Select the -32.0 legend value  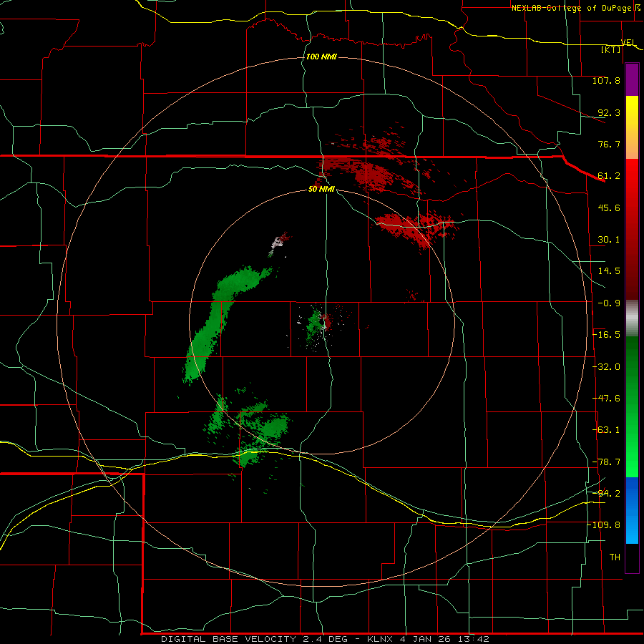[606, 367]
